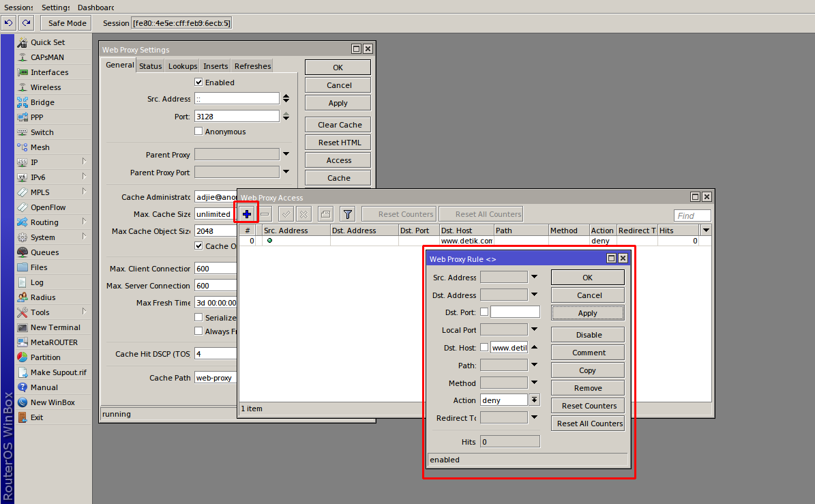The width and height of the screenshot is (815, 504).
Task: Open Mesh in sidebar
Action: [x=53, y=147]
